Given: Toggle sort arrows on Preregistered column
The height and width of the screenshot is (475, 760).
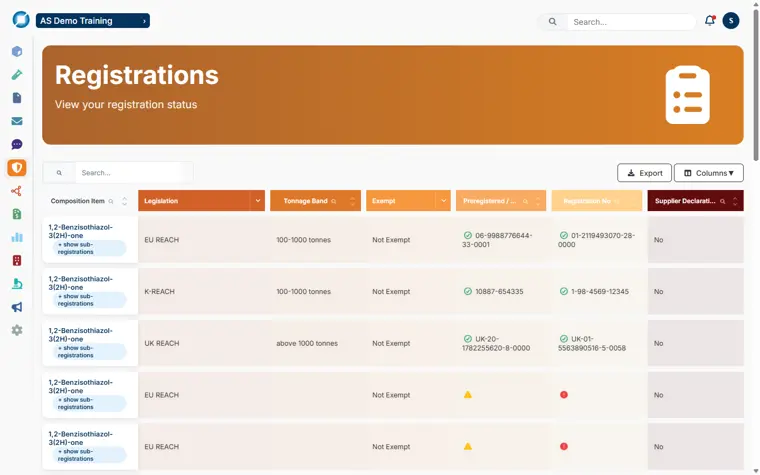Looking at the screenshot, I should click(x=538, y=201).
